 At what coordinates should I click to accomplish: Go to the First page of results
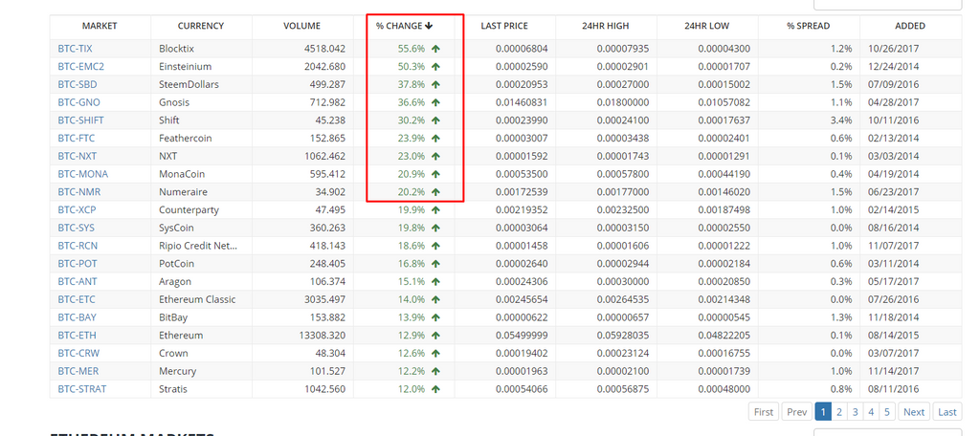764,412
